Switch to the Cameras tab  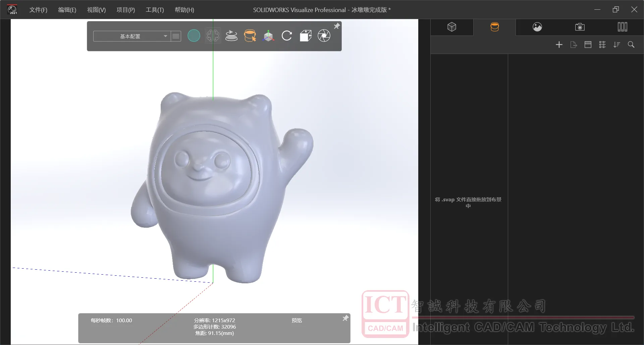point(580,27)
